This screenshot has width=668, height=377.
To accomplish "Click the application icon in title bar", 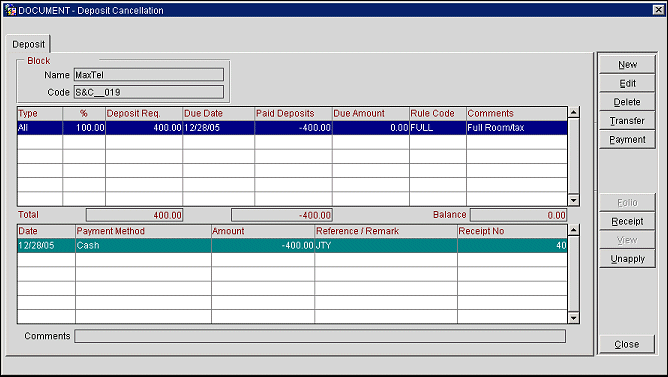I will [10, 10].
